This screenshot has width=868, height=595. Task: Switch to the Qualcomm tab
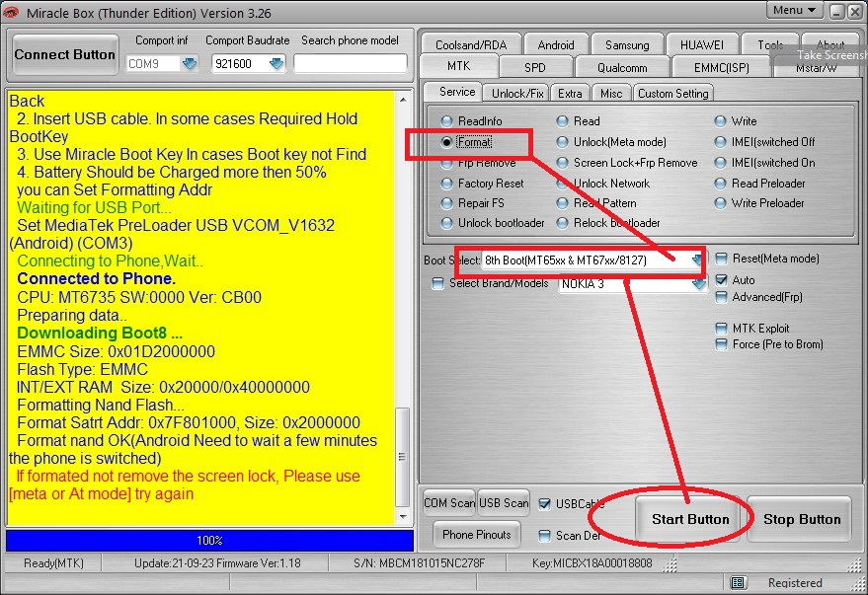coord(622,67)
